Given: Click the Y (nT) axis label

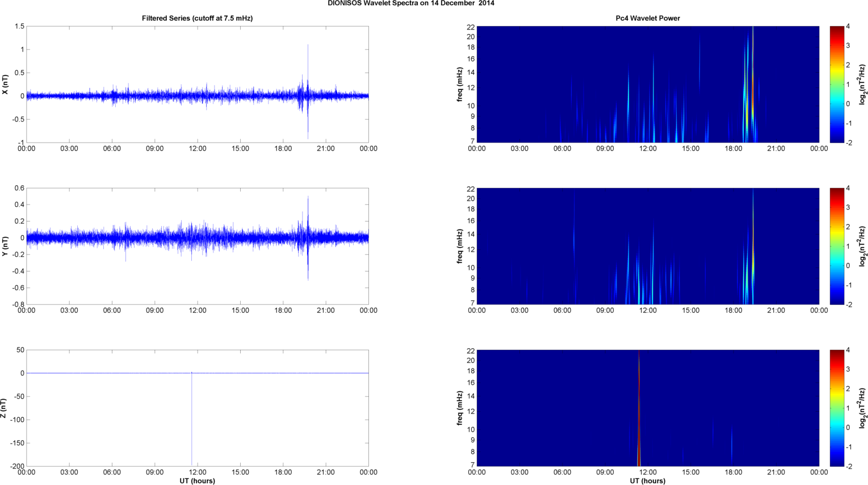Looking at the screenshot, I should (5, 246).
